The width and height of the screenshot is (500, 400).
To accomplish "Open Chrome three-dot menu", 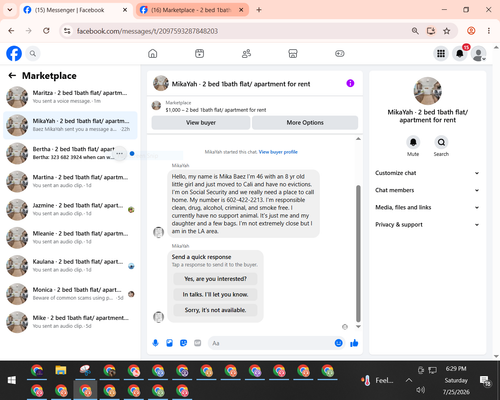I will click(489, 31).
